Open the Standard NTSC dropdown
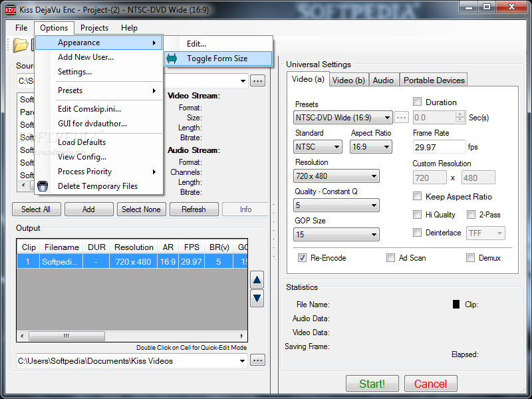 318,147
